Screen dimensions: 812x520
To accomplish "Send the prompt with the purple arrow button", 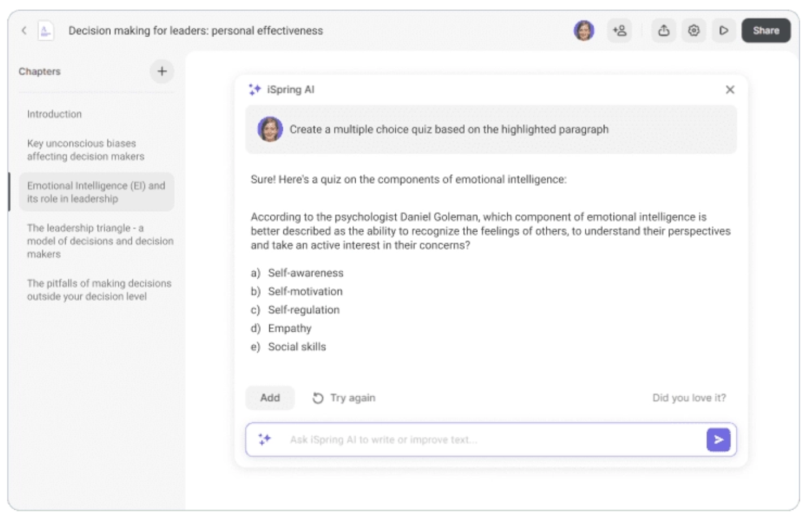I will pyautogui.click(x=718, y=440).
